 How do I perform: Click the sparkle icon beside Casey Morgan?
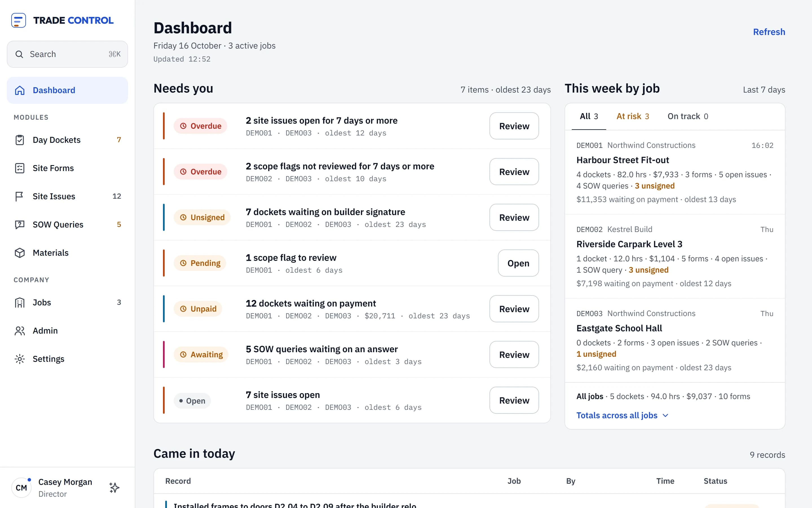114,487
